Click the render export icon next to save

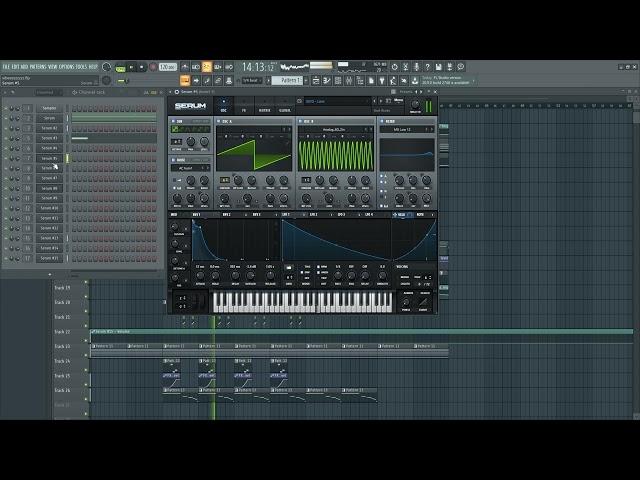pos(449,67)
